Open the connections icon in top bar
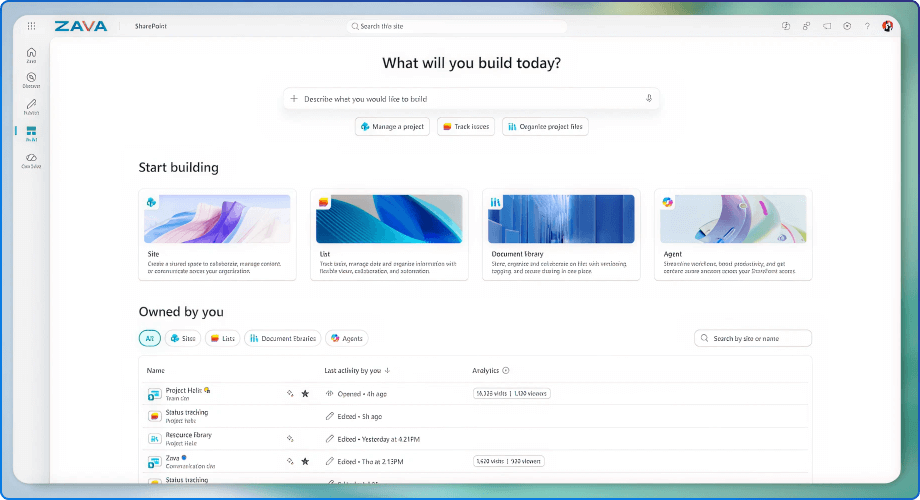The height and width of the screenshot is (500, 920). pyautogui.click(x=806, y=26)
